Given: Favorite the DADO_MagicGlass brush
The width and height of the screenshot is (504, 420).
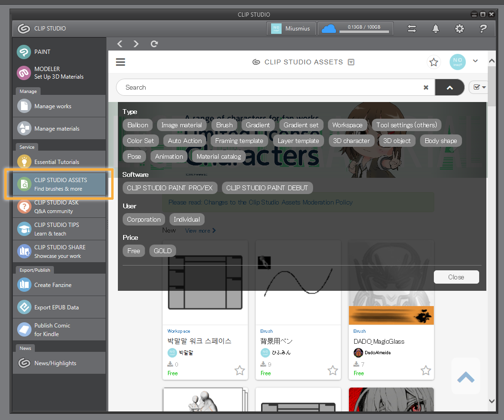Looking at the screenshot, I should [426, 370].
